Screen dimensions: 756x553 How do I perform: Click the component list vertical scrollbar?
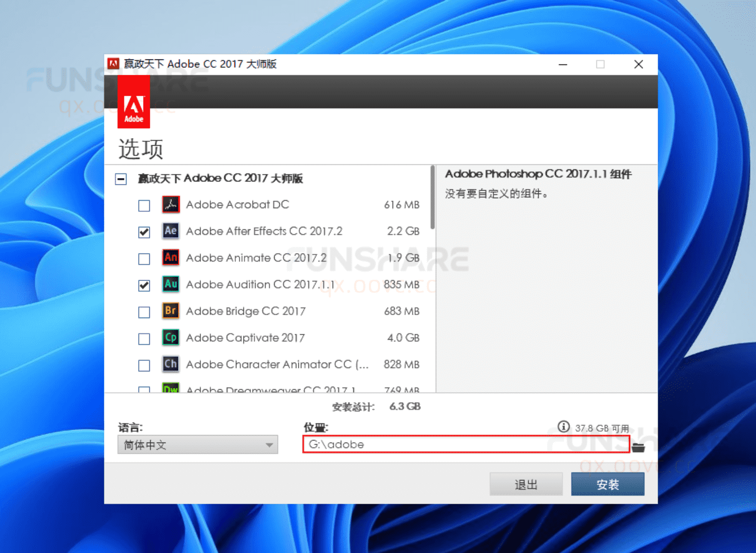point(432,198)
